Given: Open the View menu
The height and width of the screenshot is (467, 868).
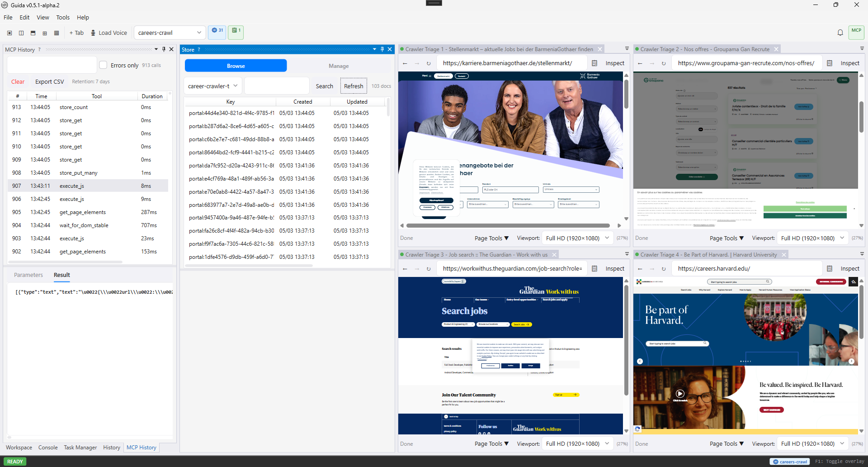Looking at the screenshot, I should coord(43,18).
